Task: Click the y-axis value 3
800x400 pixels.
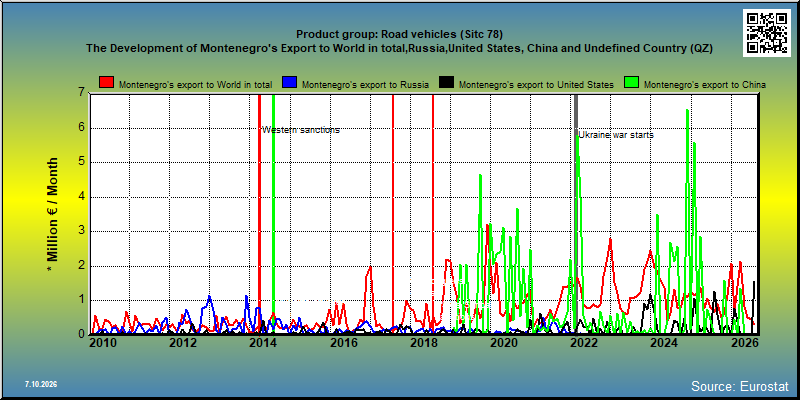Action: [x=82, y=231]
